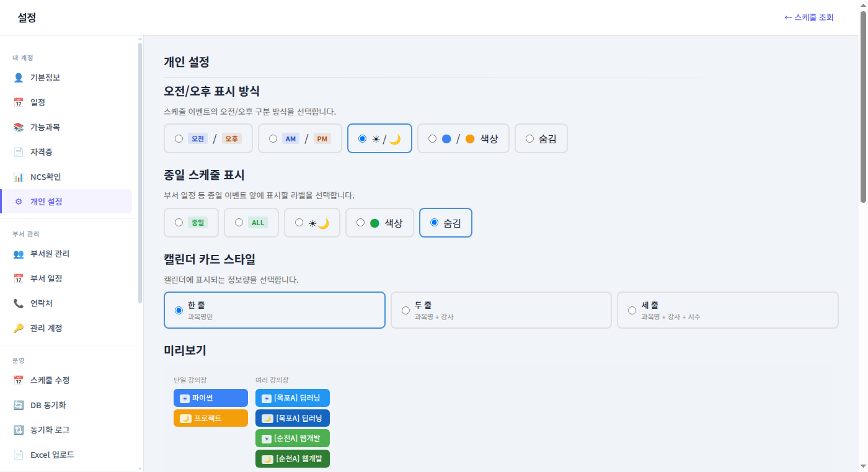Open 기본정보 via the person icon

pyautogui.click(x=19, y=77)
